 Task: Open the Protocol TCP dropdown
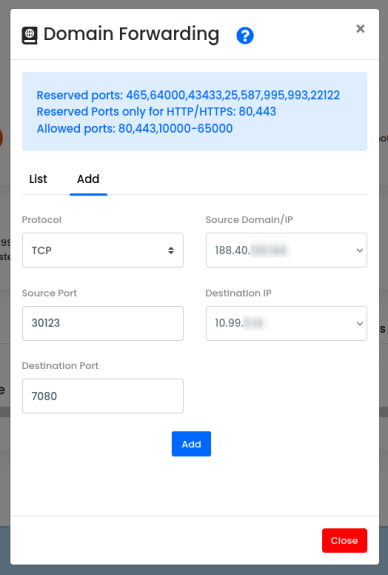pos(103,250)
